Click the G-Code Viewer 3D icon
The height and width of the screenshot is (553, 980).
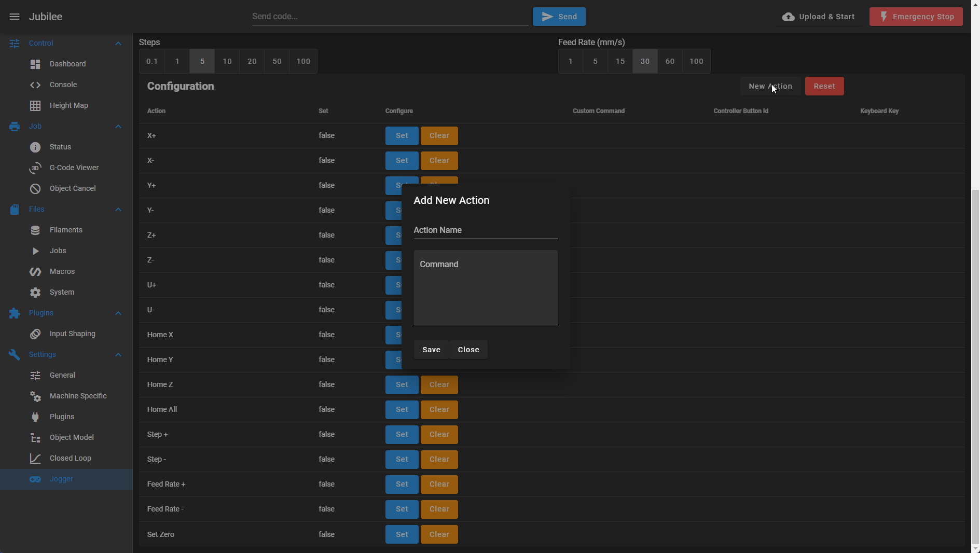pos(35,168)
